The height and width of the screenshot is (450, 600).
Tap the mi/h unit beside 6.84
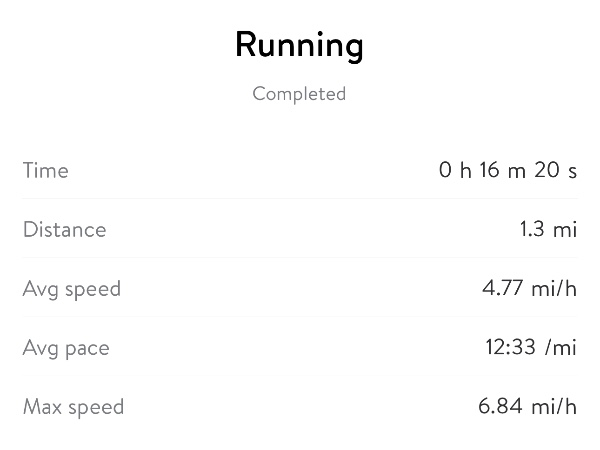click(555, 407)
